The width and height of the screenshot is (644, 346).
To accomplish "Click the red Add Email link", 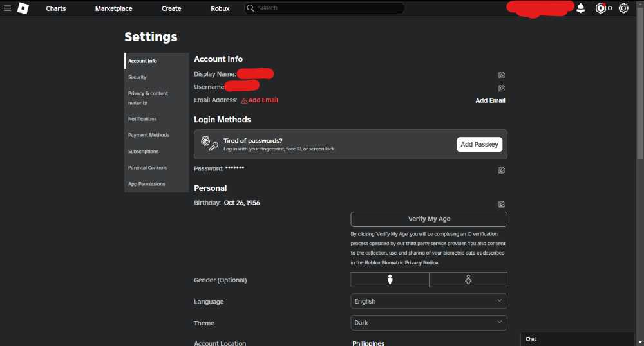I will coord(263,100).
